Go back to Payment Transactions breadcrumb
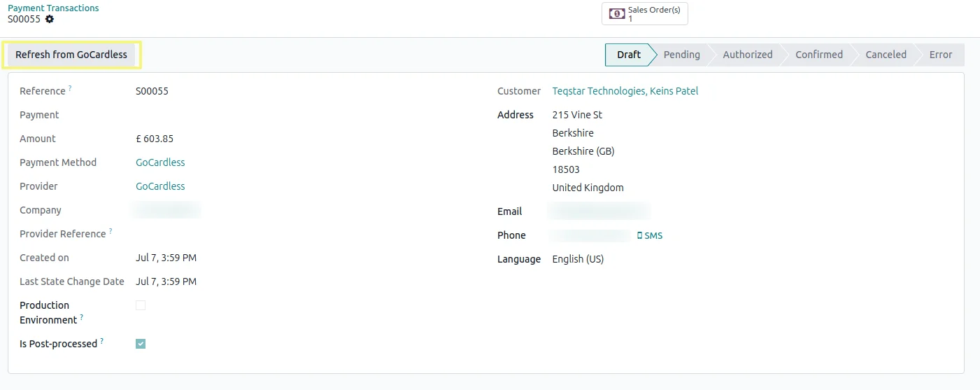This screenshot has height=390, width=980. (x=53, y=8)
